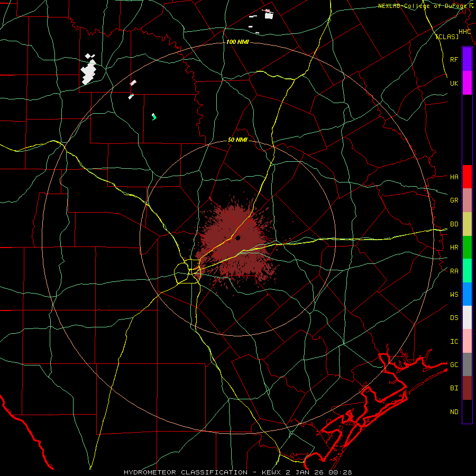476x476 pixels.
Task: Click the red HA legend swatch
Action: tap(467, 177)
